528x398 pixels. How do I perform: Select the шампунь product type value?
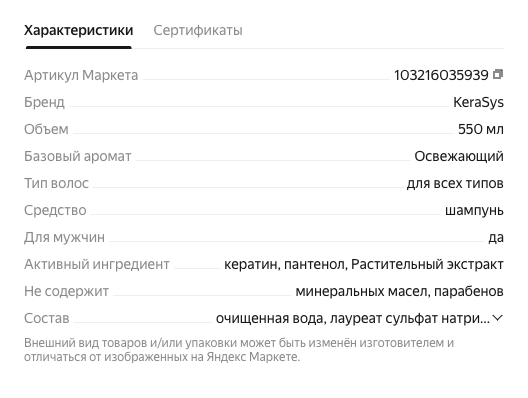pyautogui.click(x=474, y=210)
